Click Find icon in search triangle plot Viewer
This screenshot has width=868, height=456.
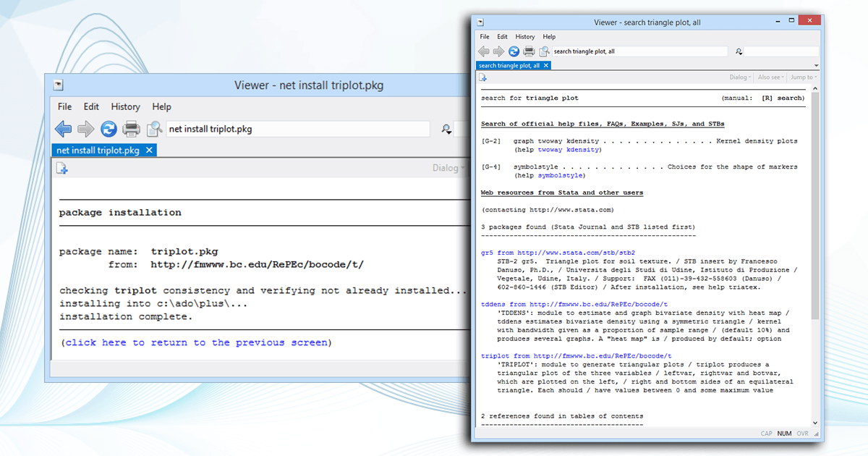(x=544, y=51)
